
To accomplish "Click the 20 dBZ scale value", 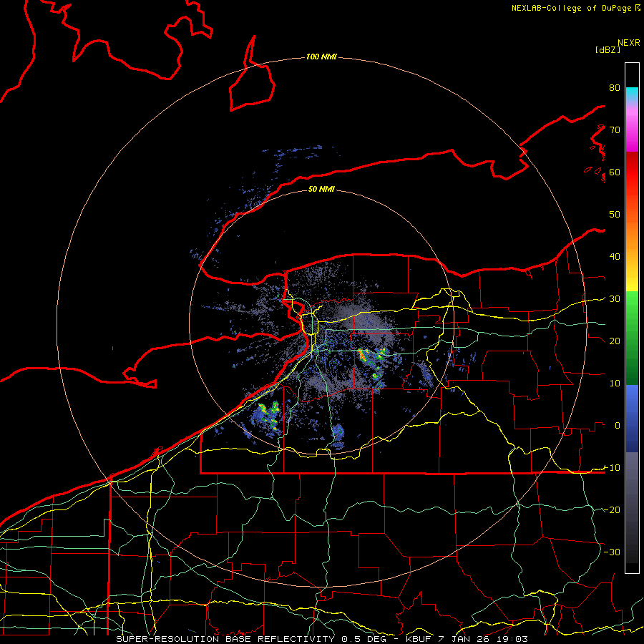I will coord(615,341).
